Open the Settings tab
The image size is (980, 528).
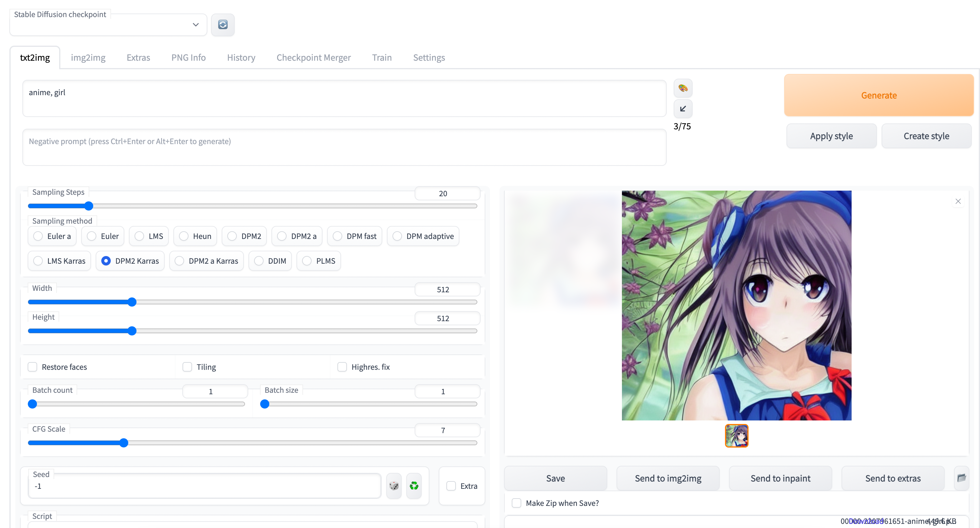(429, 57)
